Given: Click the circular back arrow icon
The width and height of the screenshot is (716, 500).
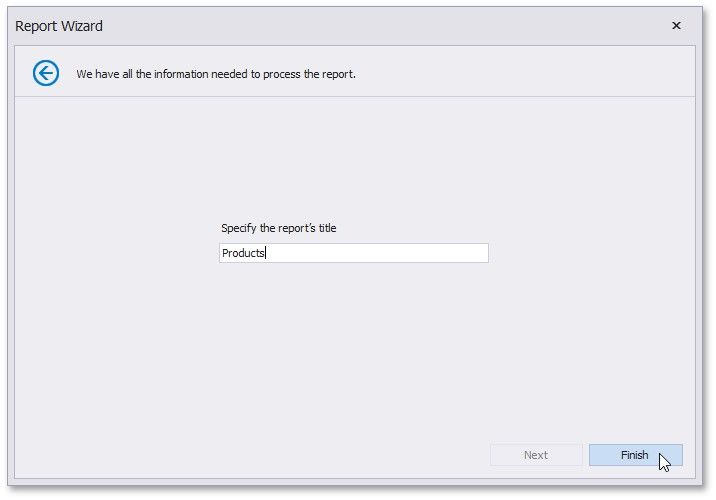Looking at the screenshot, I should click(46, 73).
